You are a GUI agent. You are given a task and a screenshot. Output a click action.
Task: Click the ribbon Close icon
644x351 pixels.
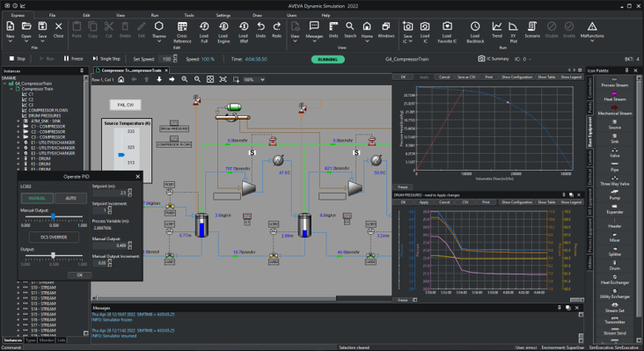tap(58, 26)
